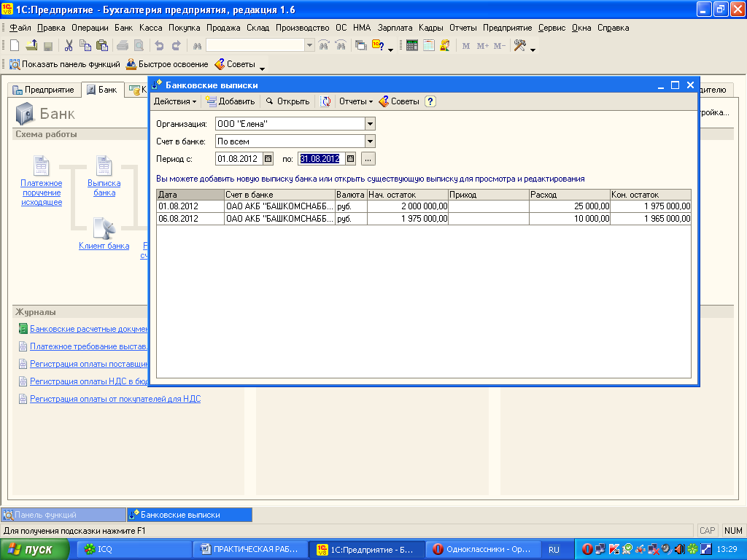This screenshot has width=747, height=560.
Task: Expand the Советы toolbar overflow arrow
Action: click(x=262, y=69)
